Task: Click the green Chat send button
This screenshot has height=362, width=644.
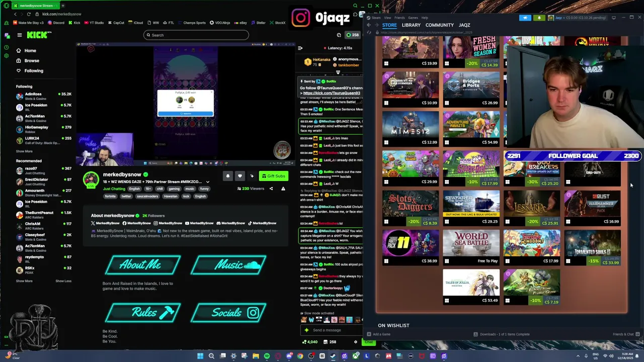Action: point(369,342)
